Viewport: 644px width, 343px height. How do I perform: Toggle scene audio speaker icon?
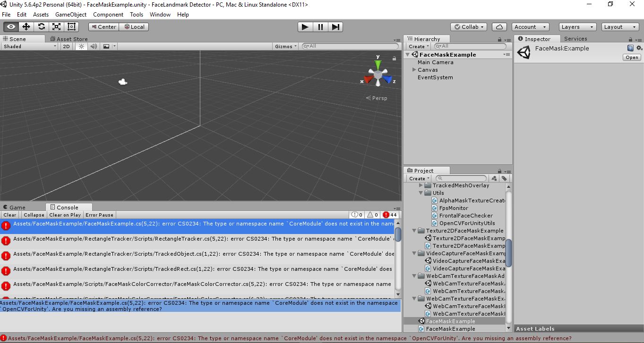(94, 46)
